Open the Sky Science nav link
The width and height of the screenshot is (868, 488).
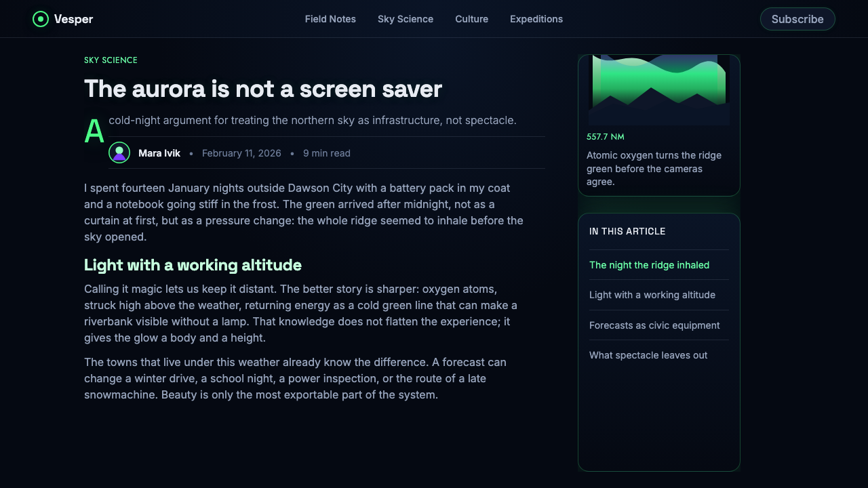(406, 19)
